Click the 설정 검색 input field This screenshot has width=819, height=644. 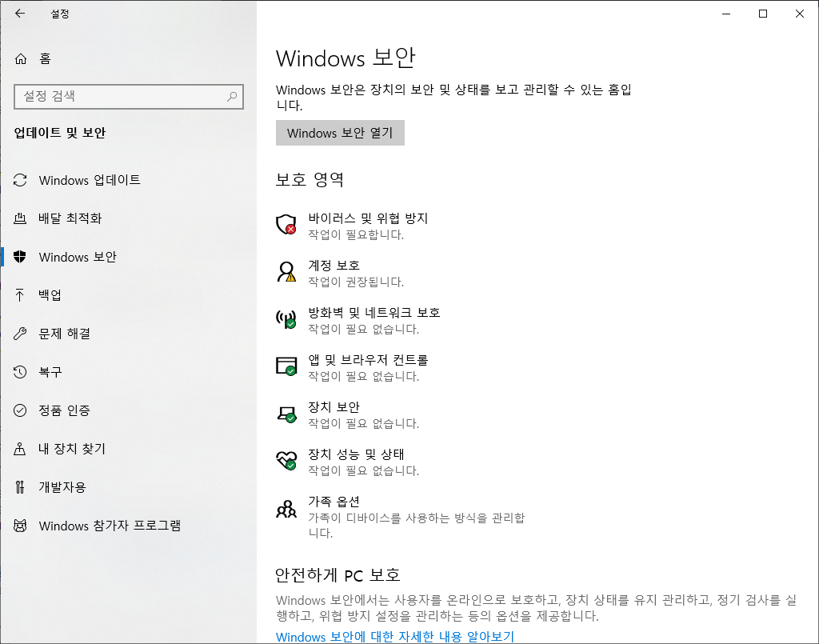(129, 97)
